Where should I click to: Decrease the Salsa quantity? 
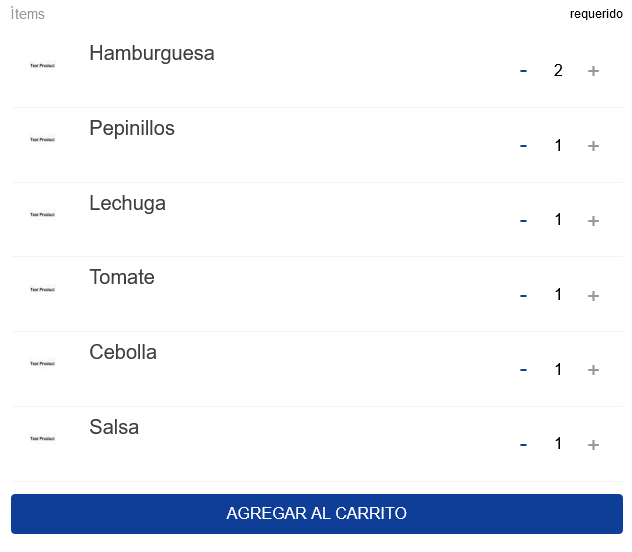click(523, 444)
